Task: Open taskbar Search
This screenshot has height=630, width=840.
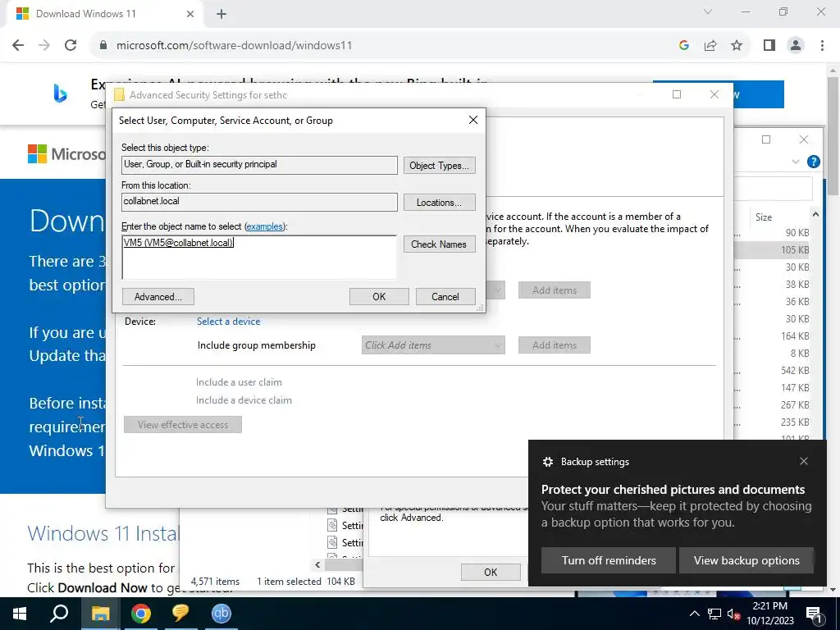Action: pyautogui.click(x=59, y=614)
